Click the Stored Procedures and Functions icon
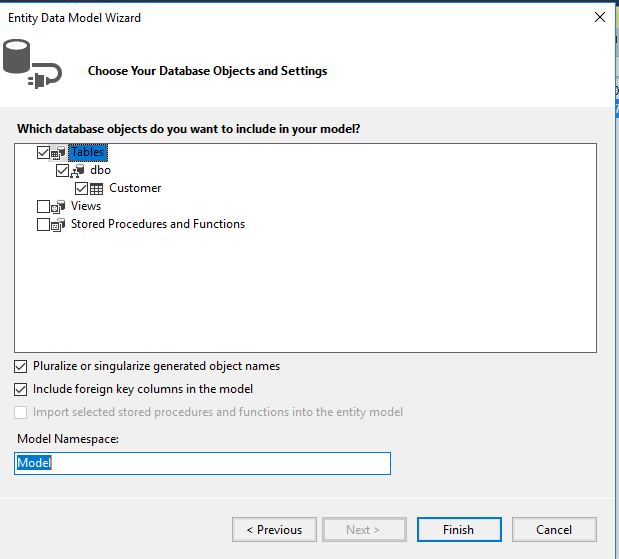The image size is (619, 559). 58,225
